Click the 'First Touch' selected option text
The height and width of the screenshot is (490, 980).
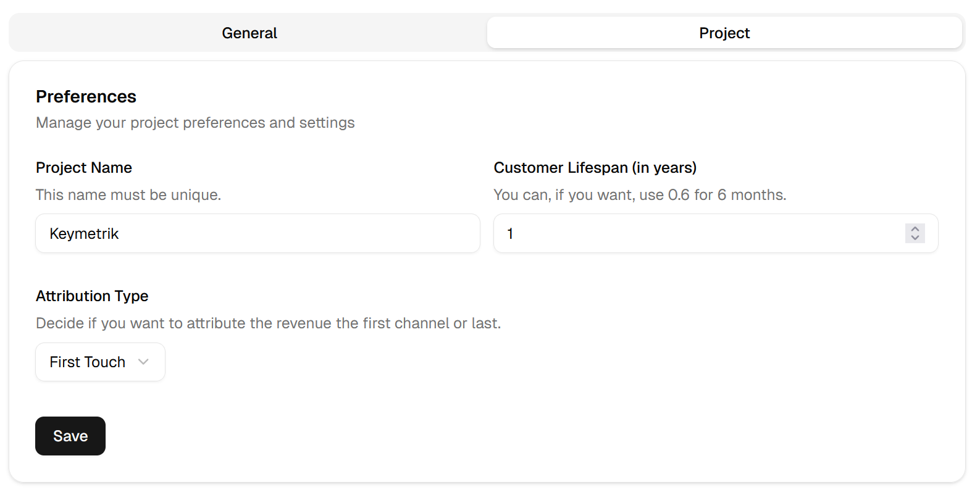[x=87, y=362]
